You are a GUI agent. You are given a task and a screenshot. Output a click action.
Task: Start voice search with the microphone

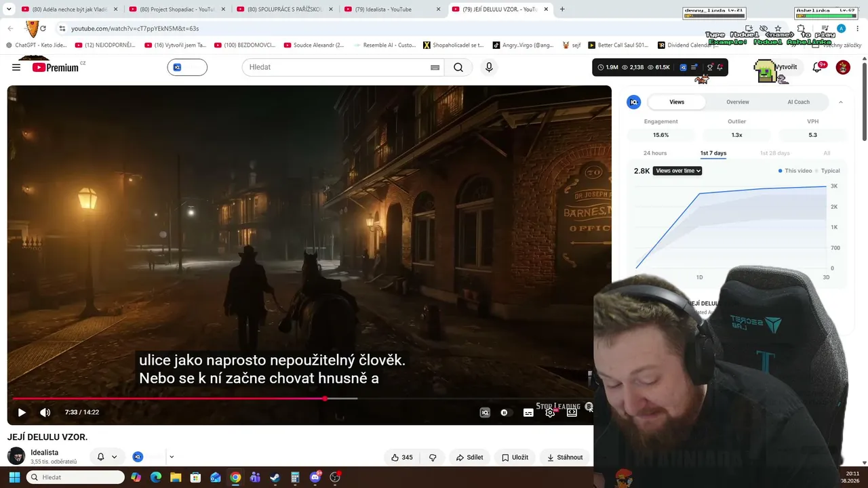tap(489, 67)
